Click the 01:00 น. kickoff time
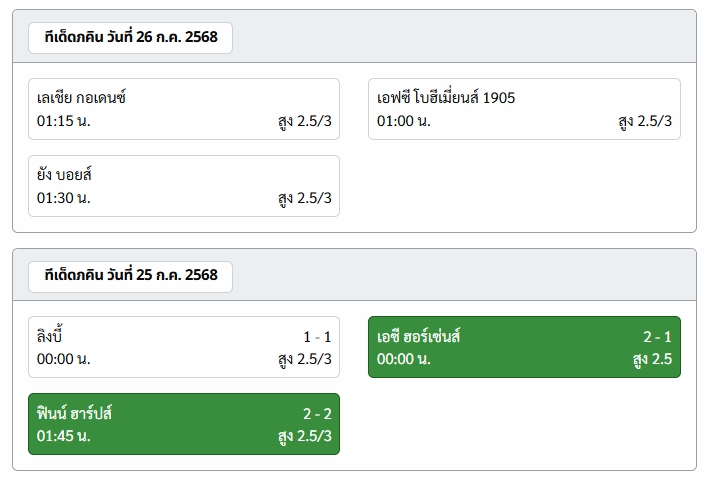Screen dimensions: 704x478 [x=404, y=121]
